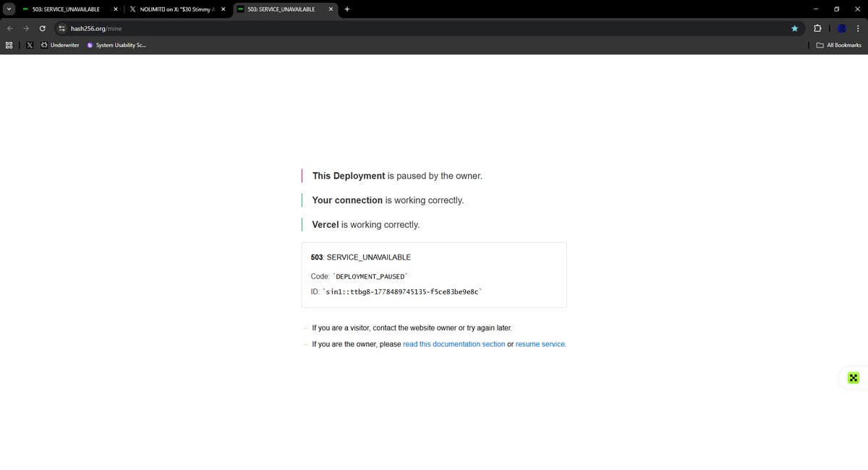The image size is (868, 470).
Task: Click the Your connection is working correctly text
Action: [x=388, y=200]
